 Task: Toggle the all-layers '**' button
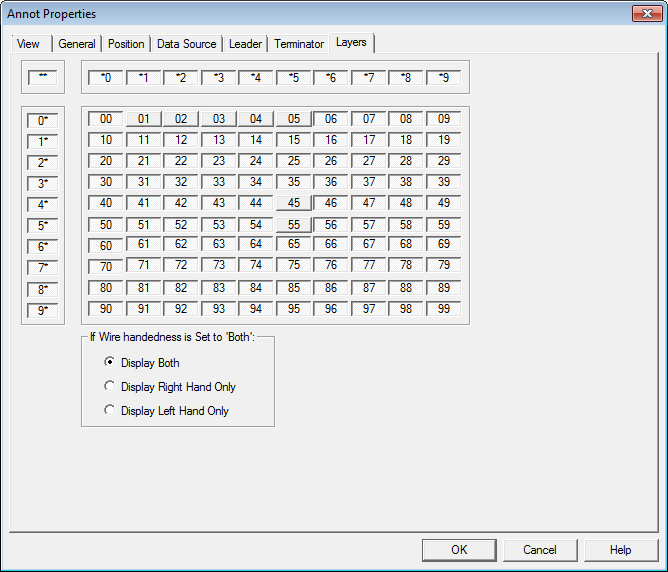pos(44,77)
